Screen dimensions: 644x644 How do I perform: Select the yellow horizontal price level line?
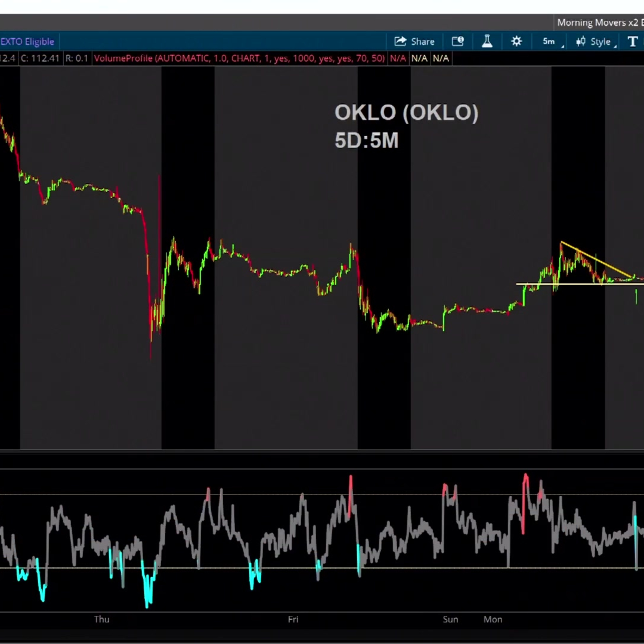coord(580,284)
